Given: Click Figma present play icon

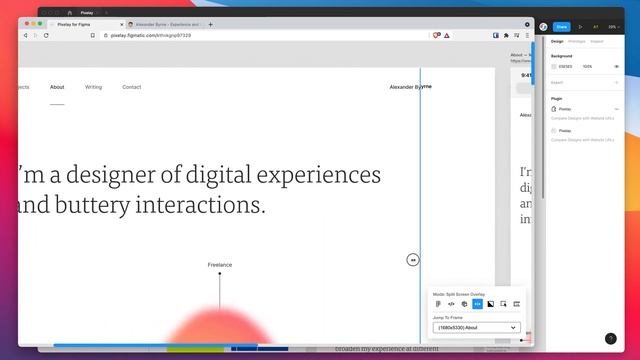Looking at the screenshot, I should [x=580, y=27].
